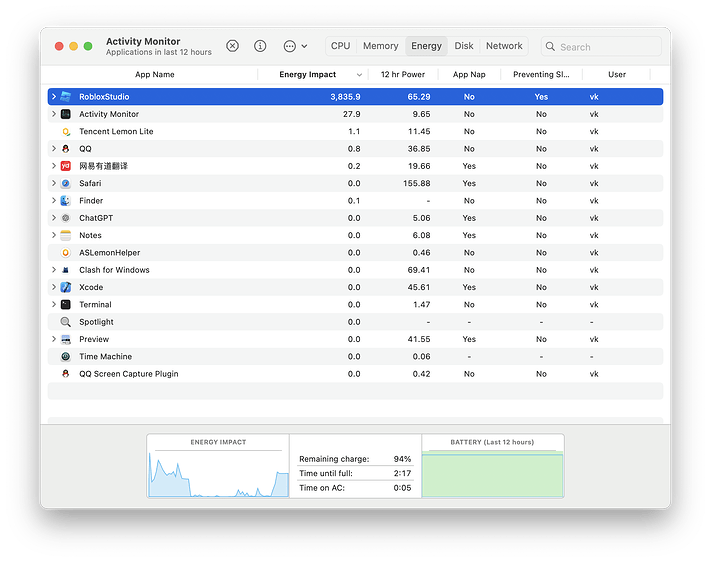The width and height of the screenshot is (711, 562).
Task: Sort by App Nap column header
Action: pyautogui.click(x=469, y=74)
